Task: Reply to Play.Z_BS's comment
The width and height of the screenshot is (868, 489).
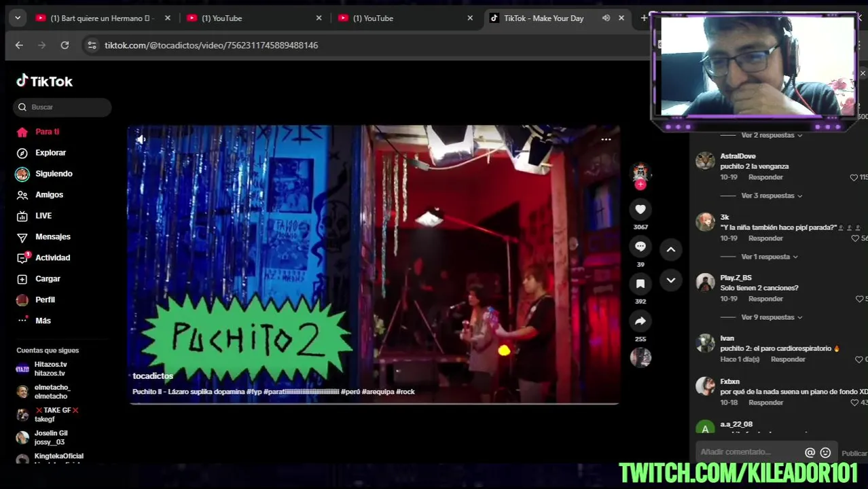Action: tap(765, 299)
